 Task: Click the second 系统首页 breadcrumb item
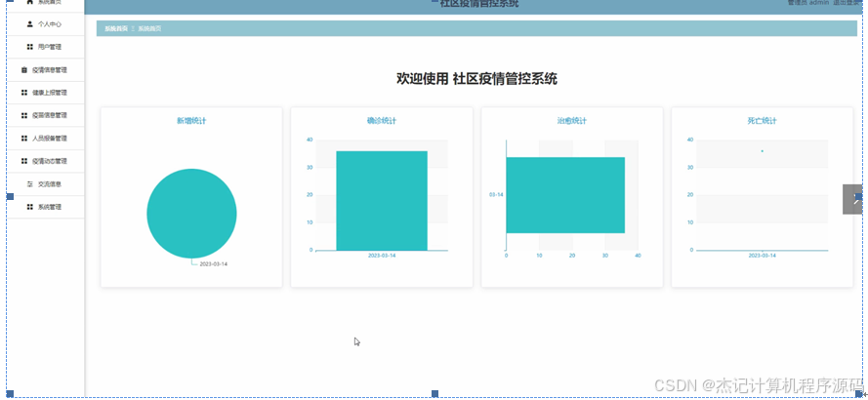[x=149, y=28]
